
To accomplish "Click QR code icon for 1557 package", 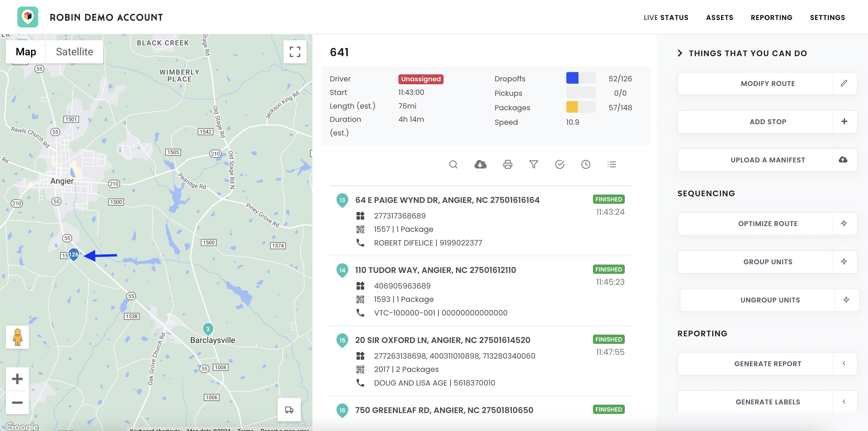I will point(360,229).
